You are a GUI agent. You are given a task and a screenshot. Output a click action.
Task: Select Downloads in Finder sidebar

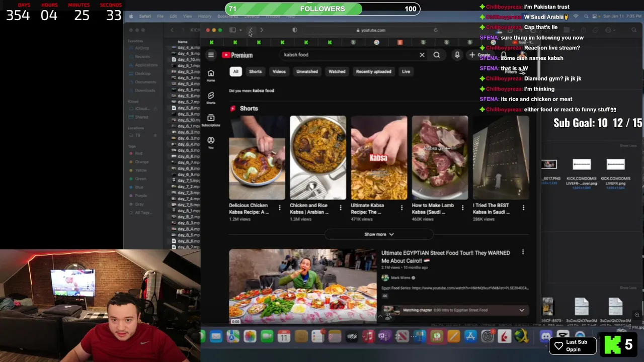tap(142, 90)
